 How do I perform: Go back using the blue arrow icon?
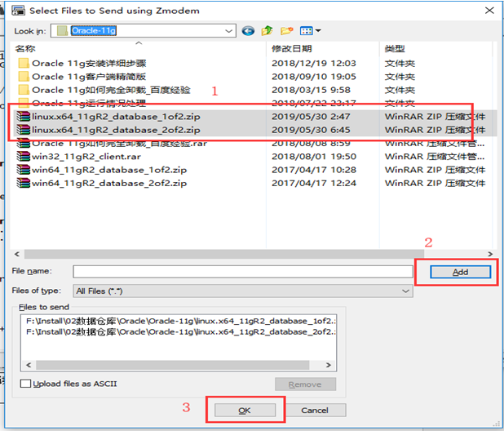(248, 31)
